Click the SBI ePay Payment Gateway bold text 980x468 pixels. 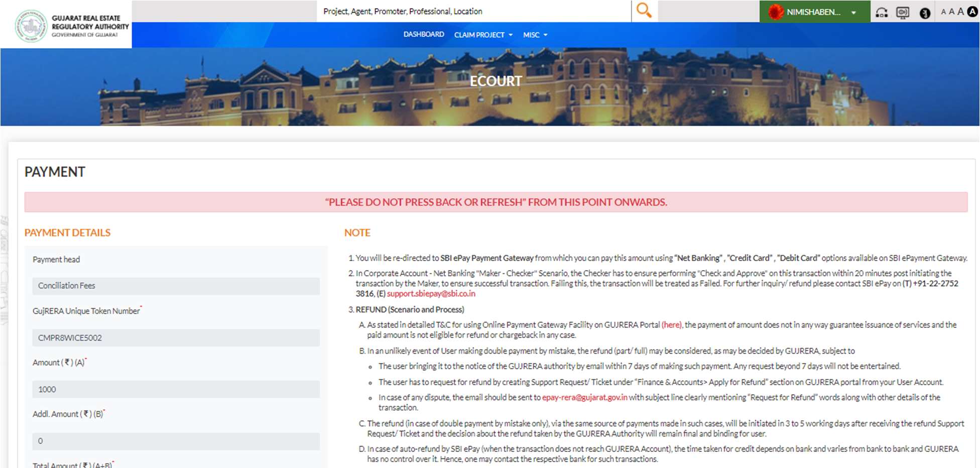coord(487,258)
